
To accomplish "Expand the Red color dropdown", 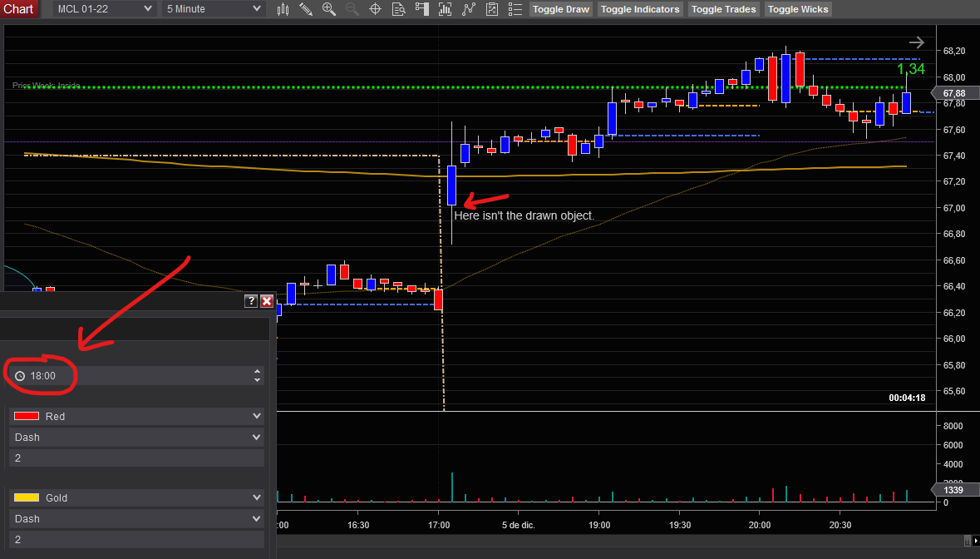I will tap(136, 417).
